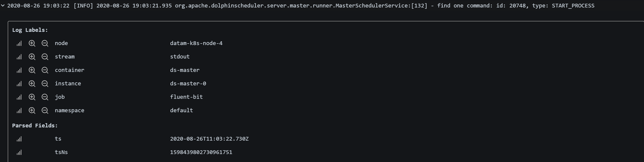The width and height of the screenshot is (644, 162).
Task: Click the instance label name text
Action: (68, 84)
